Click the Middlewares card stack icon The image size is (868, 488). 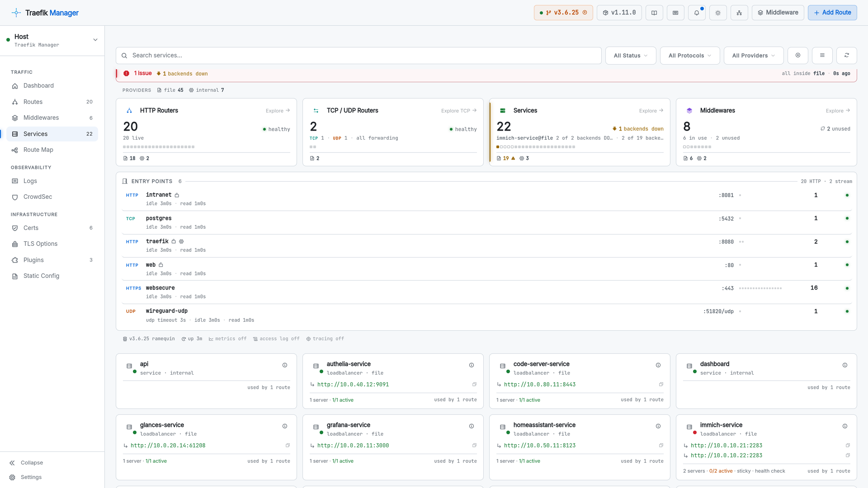(689, 111)
